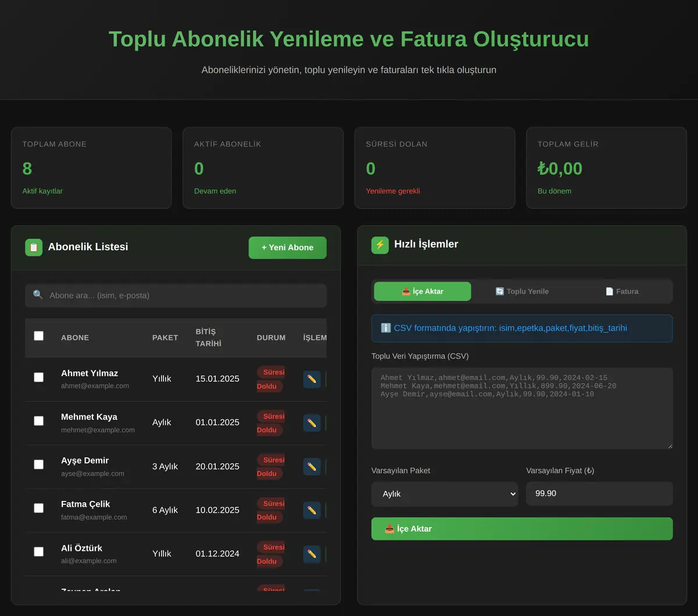698x616 pixels.
Task: Click the date 15.01.2025
Action: (x=218, y=379)
